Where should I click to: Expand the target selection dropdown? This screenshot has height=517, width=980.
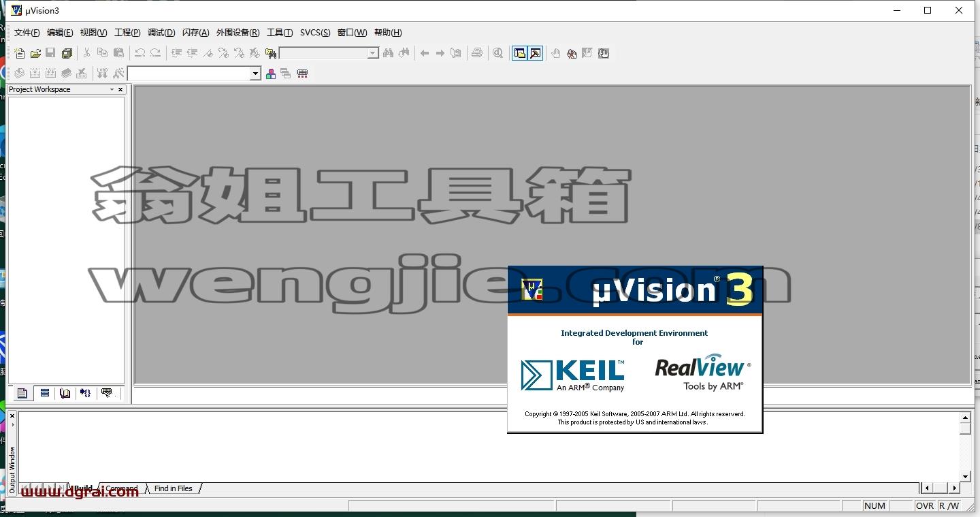point(256,74)
